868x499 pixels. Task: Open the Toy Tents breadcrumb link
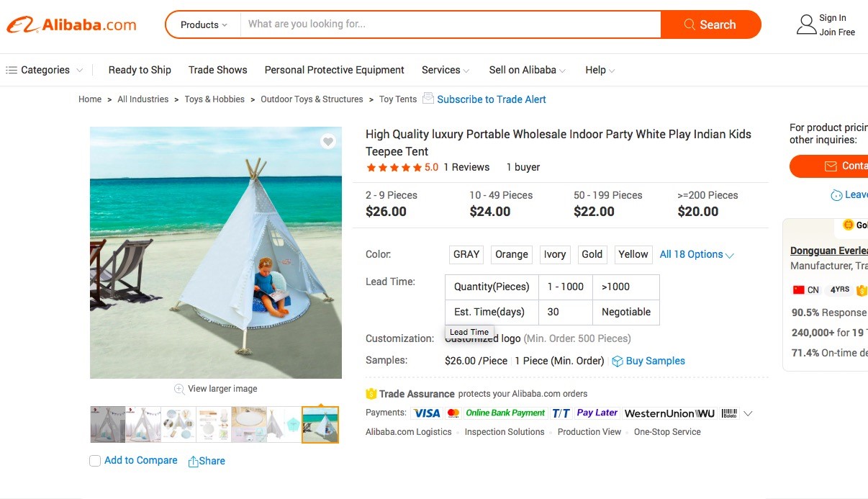(x=398, y=99)
